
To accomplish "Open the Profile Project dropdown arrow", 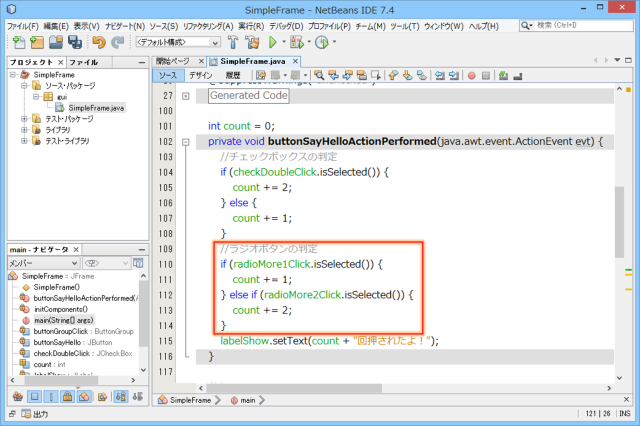I will click(334, 42).
